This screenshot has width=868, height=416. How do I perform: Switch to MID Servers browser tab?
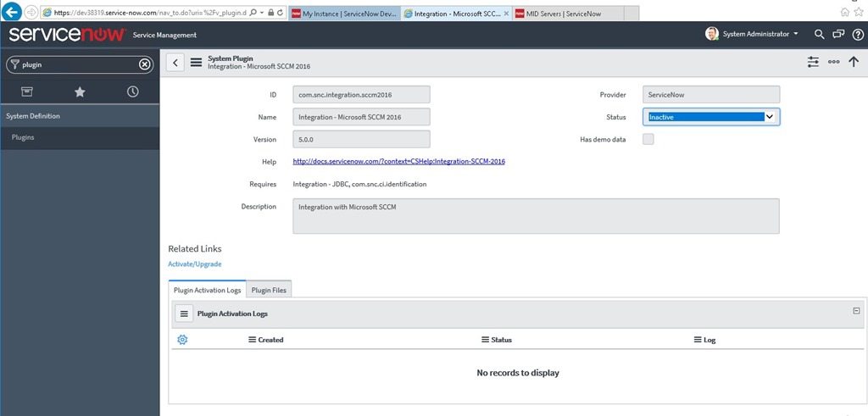[x=568, y=14]
